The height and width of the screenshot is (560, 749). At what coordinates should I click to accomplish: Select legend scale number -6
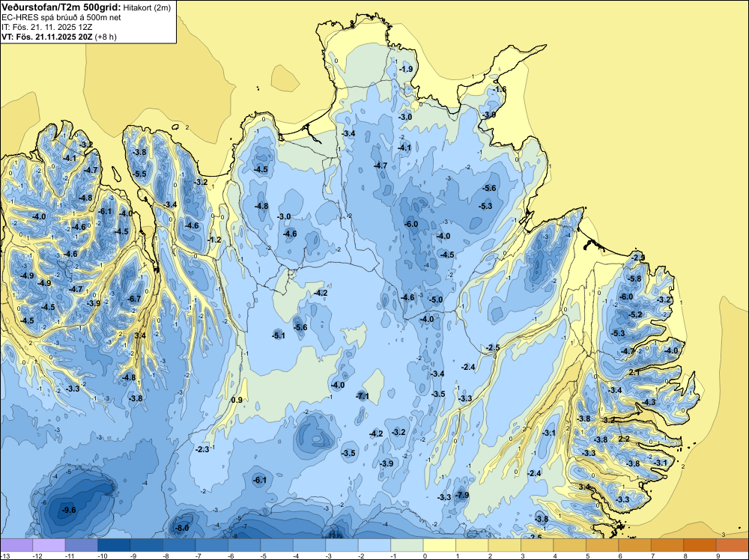tap(231, 556)
